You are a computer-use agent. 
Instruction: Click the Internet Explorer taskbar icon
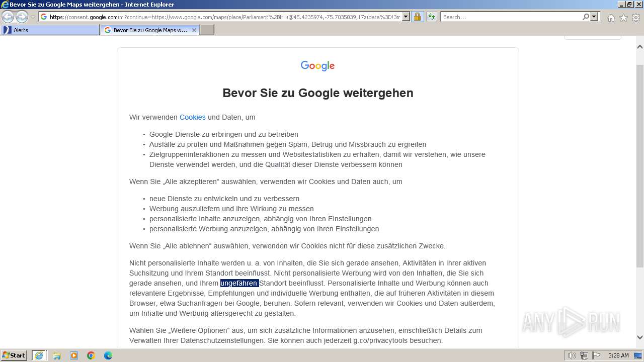coord(39,355)
